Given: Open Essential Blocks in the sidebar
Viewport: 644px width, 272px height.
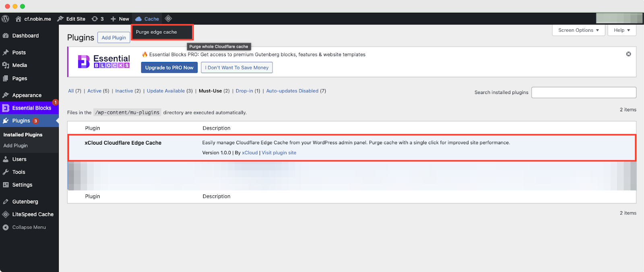Looking at the screenshot, I should [x=31, y=108].
